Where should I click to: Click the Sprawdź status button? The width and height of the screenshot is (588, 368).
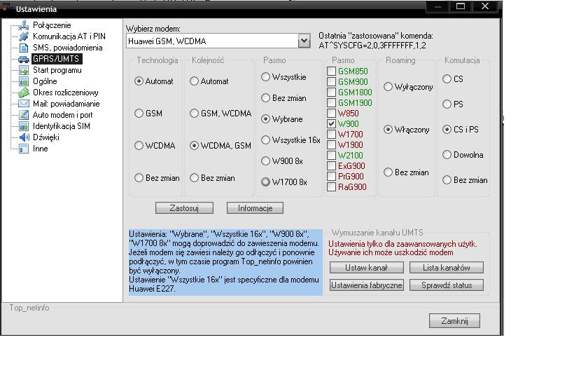coord(447,285)
